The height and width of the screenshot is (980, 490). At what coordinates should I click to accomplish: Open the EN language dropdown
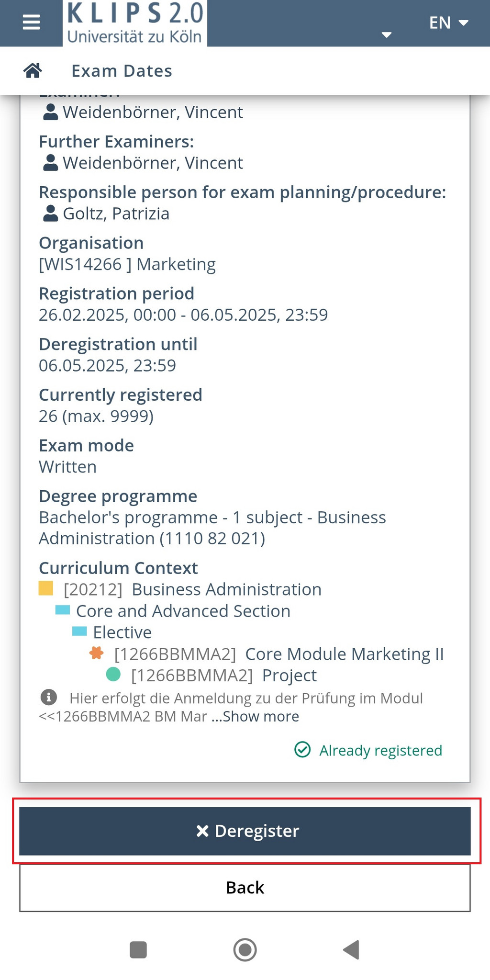[x=448, y=23]
